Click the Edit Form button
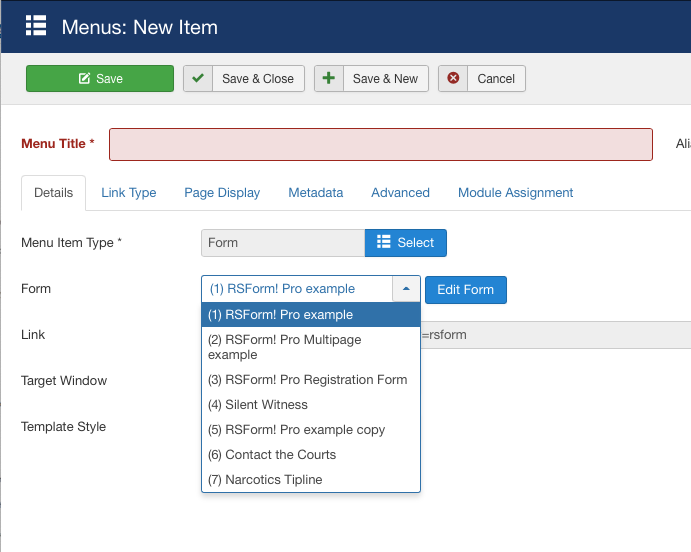The height and width of the screenshot is (552, 691). (x=466, y=290)
